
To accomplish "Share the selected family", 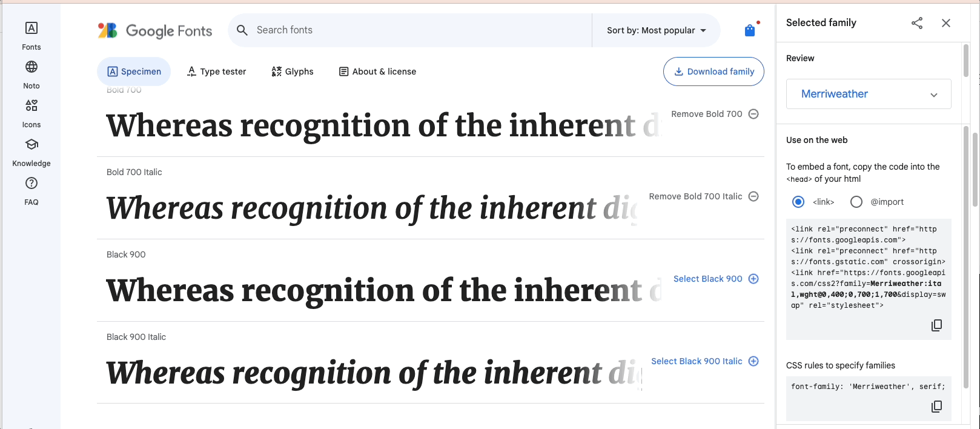I will (916, 22).
